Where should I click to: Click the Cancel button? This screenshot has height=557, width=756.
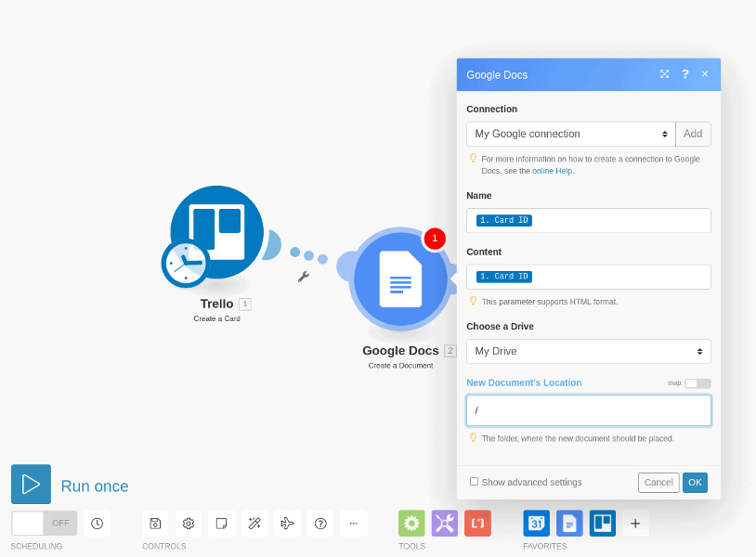point(658,483)
